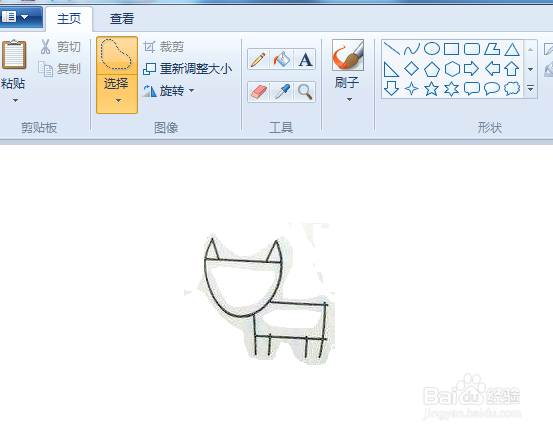Choose the Five-point star shape
This screenshot has width=553, height=433.
pyautogui.click(x=432, y=89)
